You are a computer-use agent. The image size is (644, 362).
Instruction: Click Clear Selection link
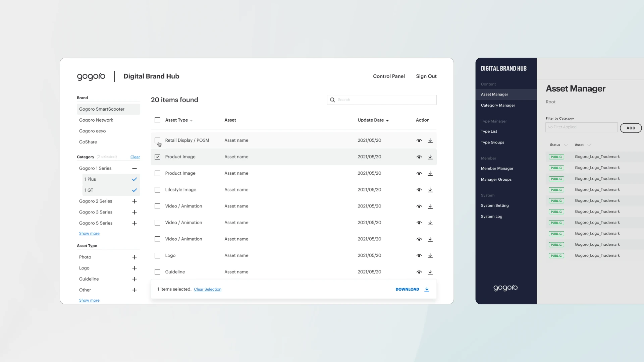(208, 289)
